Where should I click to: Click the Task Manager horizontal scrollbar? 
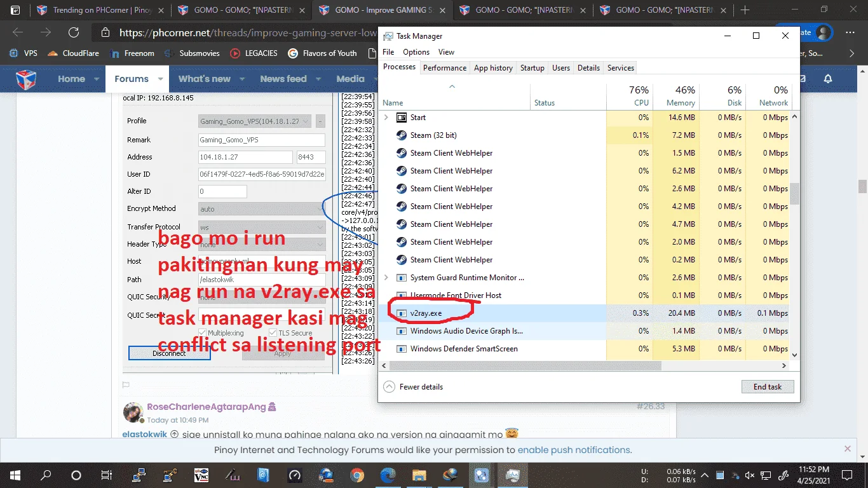click(526, 366)
